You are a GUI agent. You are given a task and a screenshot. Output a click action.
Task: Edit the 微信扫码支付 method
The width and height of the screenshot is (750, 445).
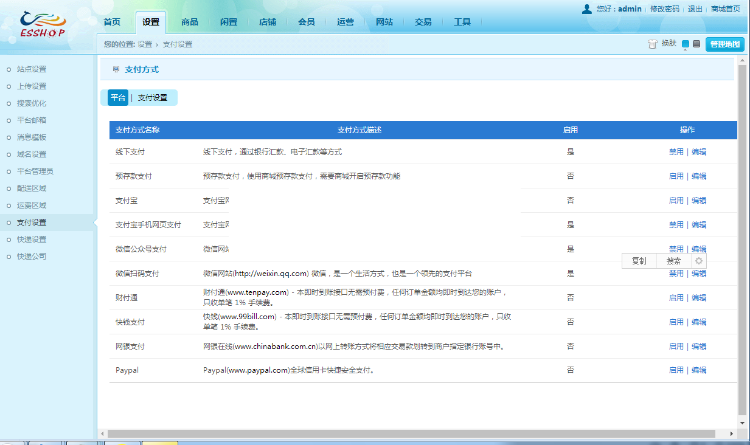699,274
